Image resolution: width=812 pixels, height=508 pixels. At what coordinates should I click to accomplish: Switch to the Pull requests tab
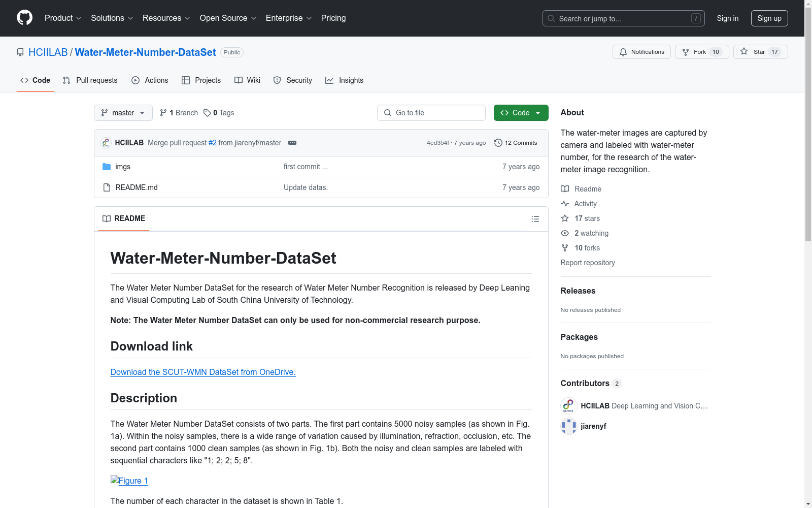[90, 80]
